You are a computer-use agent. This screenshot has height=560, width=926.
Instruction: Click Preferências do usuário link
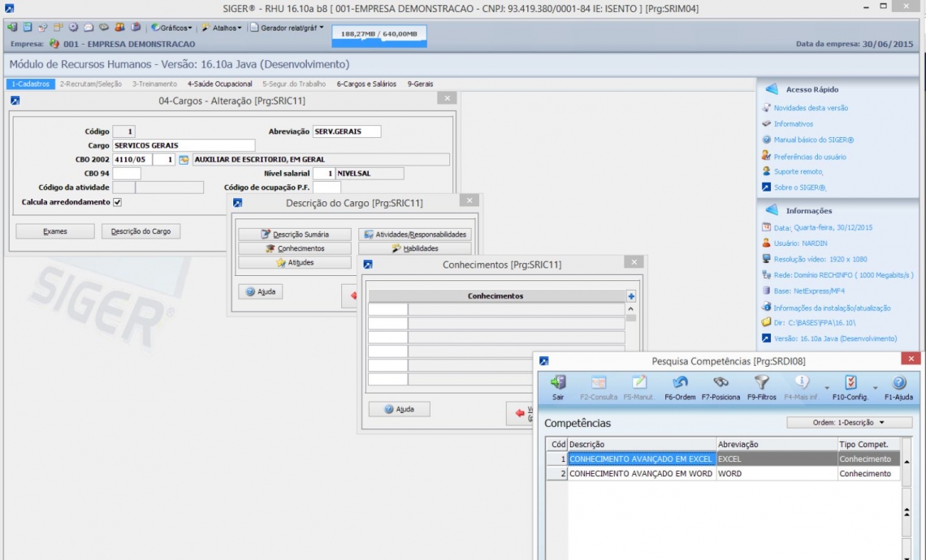point(810,157)
